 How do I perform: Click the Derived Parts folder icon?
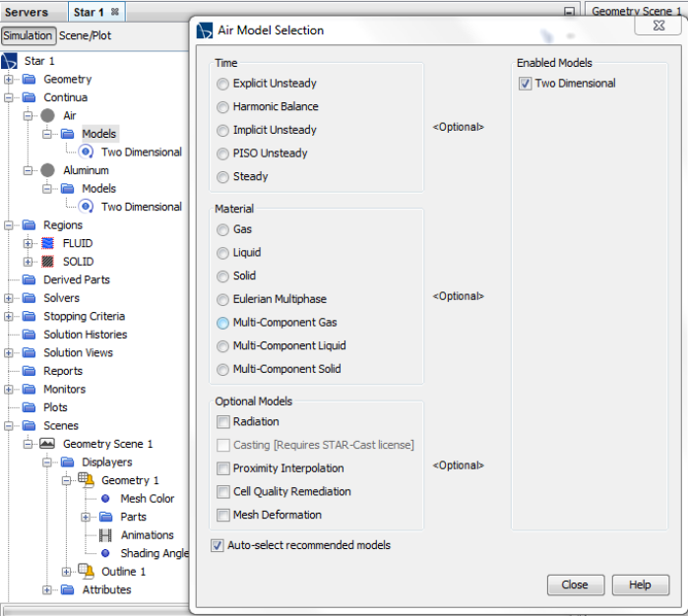click(29, 279)
